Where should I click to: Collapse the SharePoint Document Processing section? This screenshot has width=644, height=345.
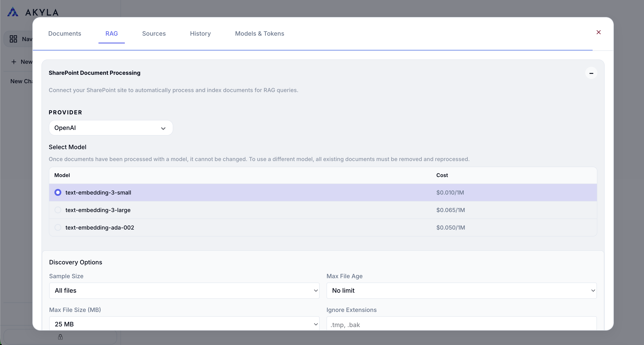[591, 73]
